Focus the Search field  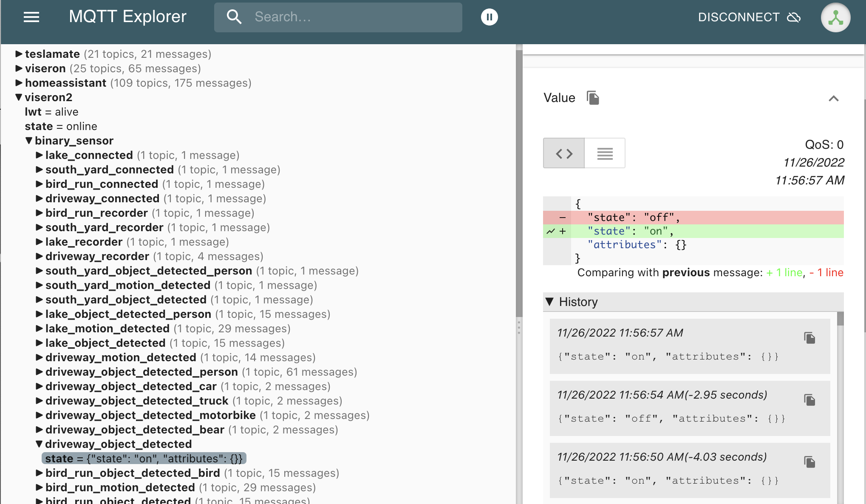338,17
